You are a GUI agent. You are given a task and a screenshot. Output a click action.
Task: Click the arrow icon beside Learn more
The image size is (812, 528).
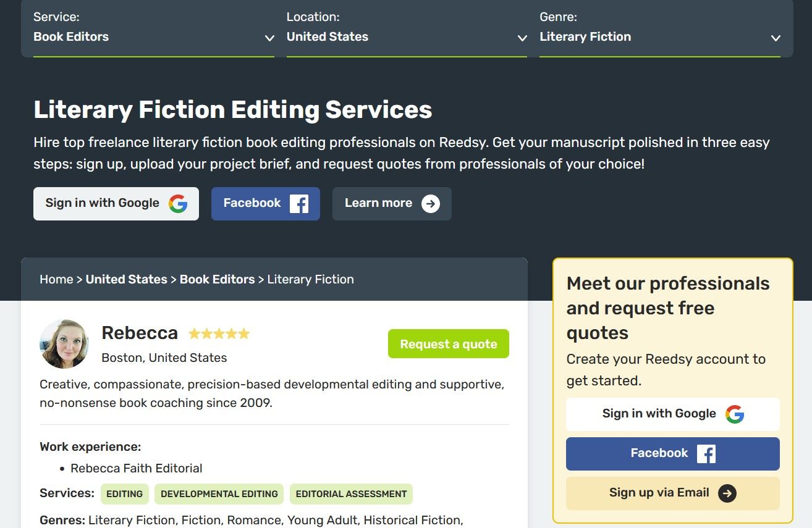(x=431, y=203)
